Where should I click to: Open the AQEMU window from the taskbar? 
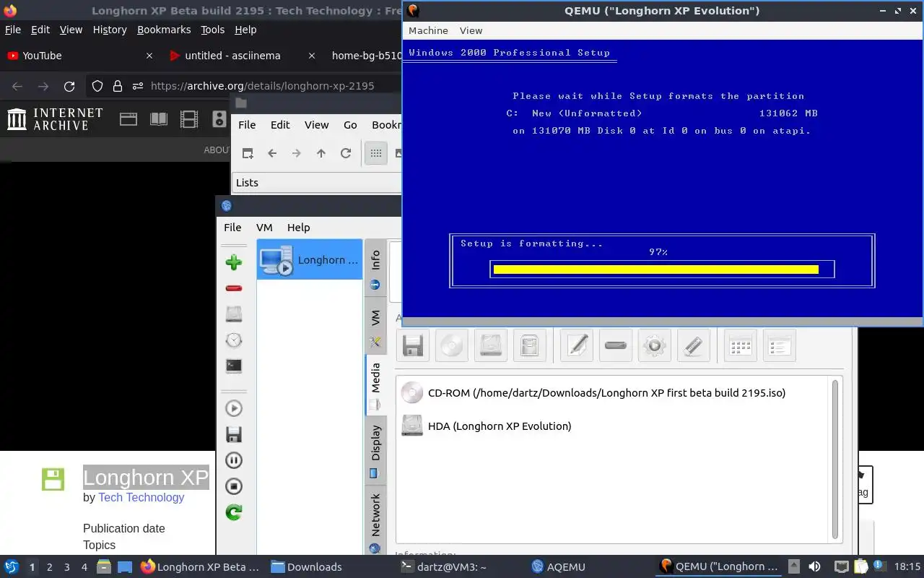pyautogui.click(x=558, y=567)
